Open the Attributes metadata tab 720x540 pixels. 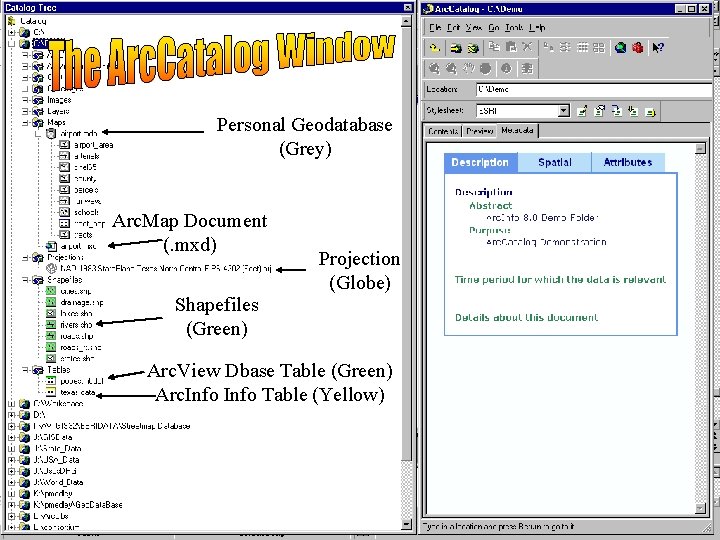pos(628,163)
